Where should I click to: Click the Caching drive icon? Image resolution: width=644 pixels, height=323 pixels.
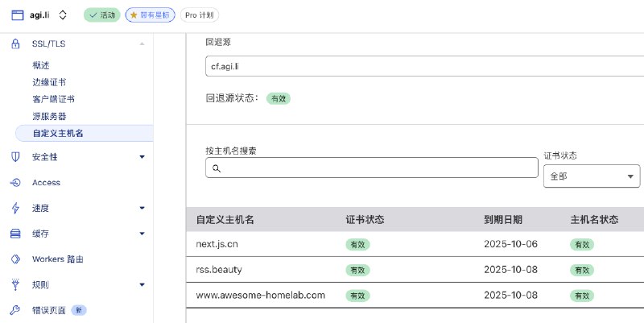(15, 234)
